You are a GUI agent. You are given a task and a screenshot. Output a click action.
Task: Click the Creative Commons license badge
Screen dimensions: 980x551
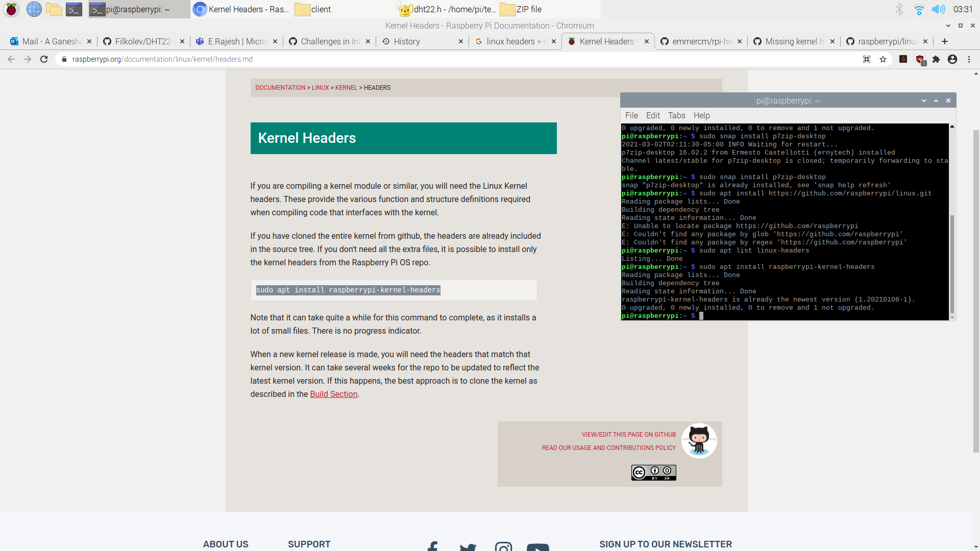pyautogui.click(x=654, y=472)
